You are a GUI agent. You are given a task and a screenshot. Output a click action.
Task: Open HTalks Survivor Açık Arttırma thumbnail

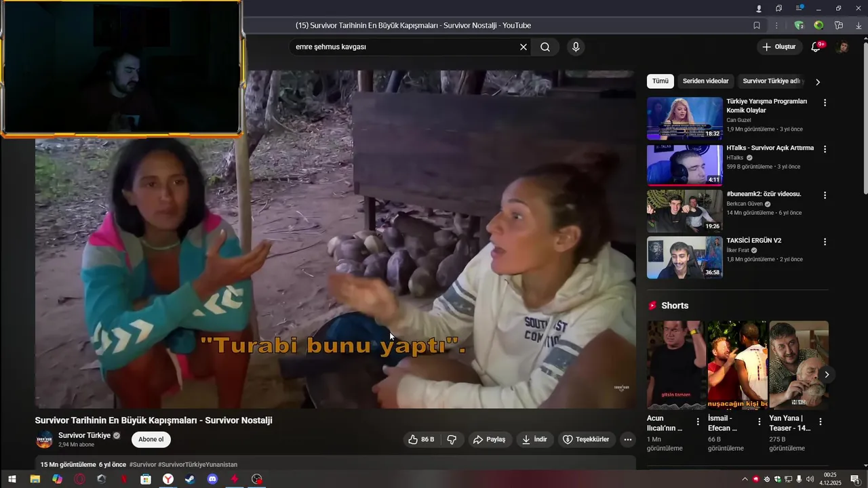pyautogui.click(x=685, y=165)
